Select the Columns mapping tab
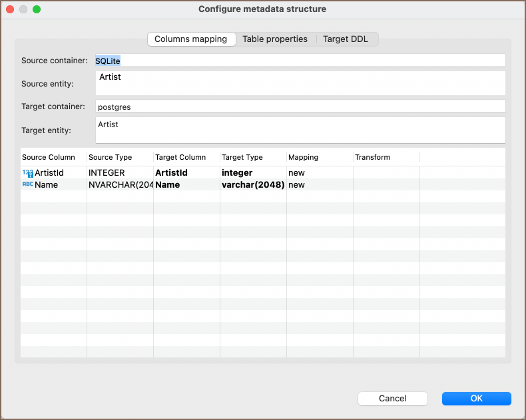This screenshot has height=420, width=526. point(191,39)
